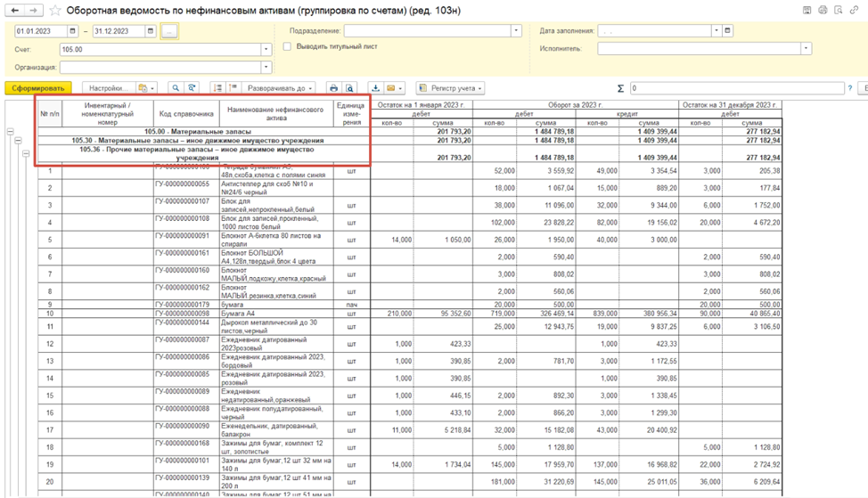
Task: Save report using the diskette icon
Action: coord(807,10)
